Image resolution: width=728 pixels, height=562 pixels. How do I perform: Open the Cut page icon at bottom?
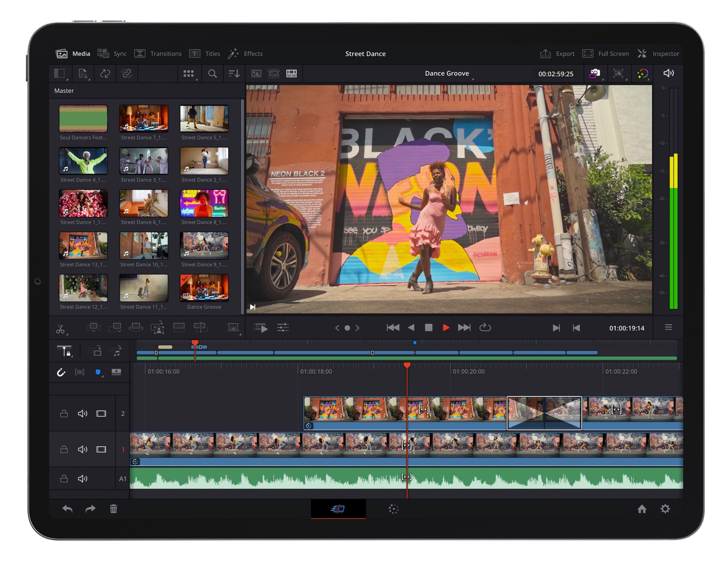click(338, 509)
